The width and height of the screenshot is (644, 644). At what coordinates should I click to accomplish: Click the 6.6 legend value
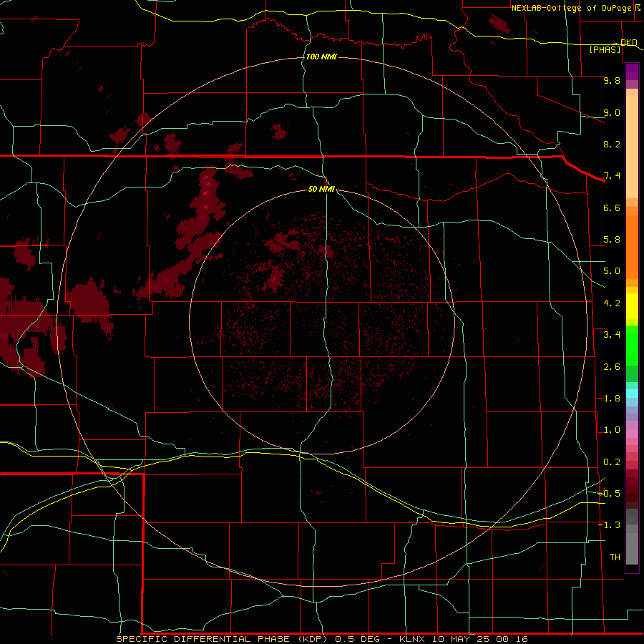coord(612,208)
